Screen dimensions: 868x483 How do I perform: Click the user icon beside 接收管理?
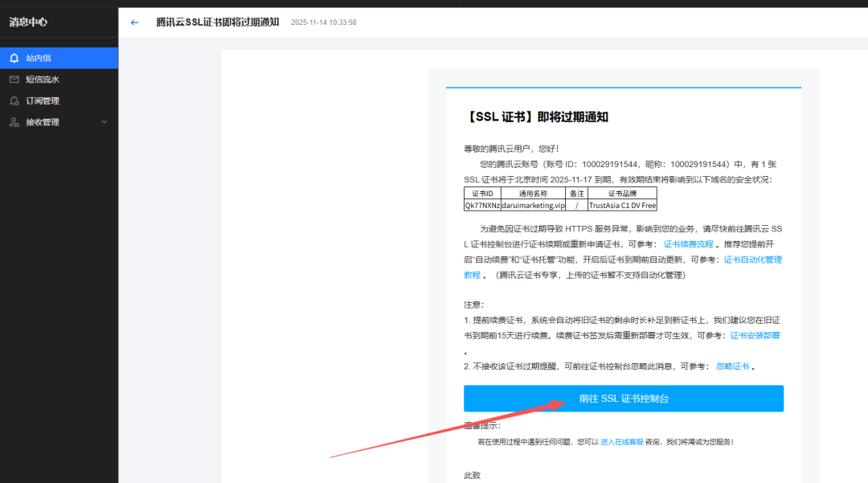14,122
